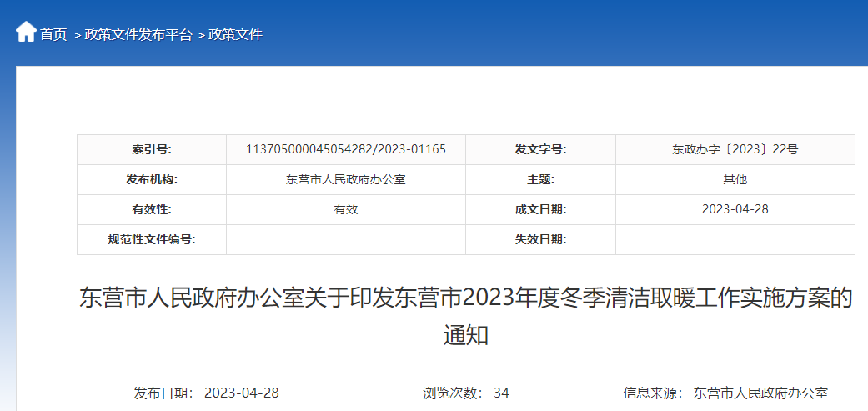Go to 政策文件发布平台 breadcrumb
The image size is (868, 411).
coord(138,34)
